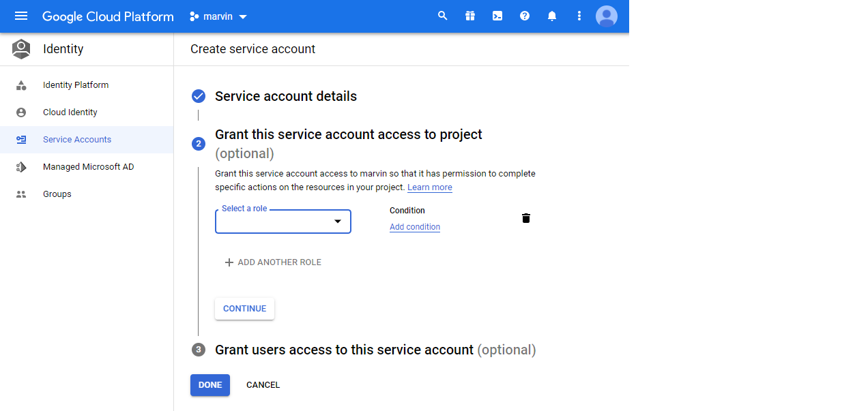The height and width of the screenshot is (411, 868).
Task: Navigate to Groups
Action: [57, 194]
